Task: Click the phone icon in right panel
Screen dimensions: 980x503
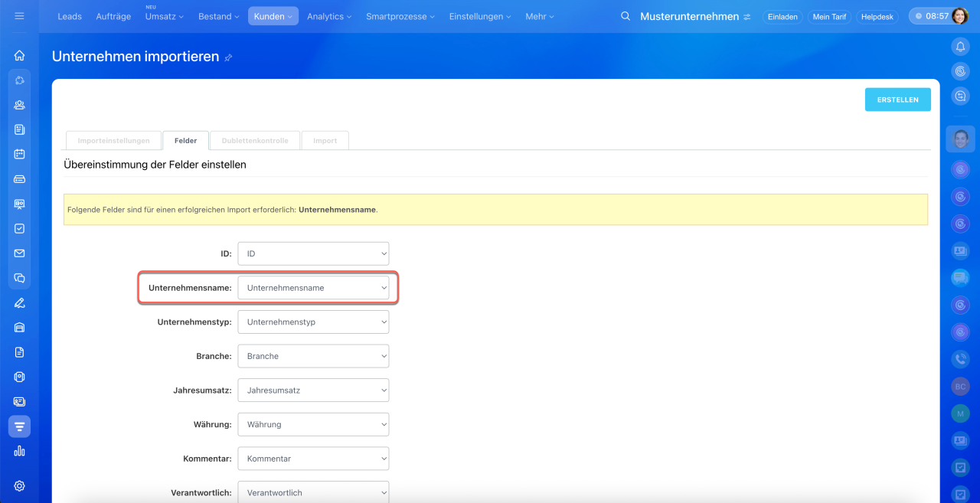Action: coord(960,358)
